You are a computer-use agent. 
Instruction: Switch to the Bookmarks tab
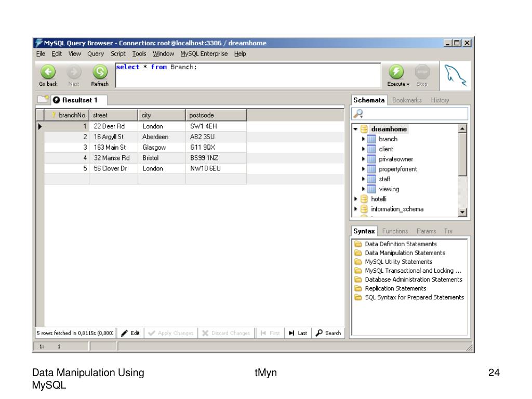coord(407,100)
